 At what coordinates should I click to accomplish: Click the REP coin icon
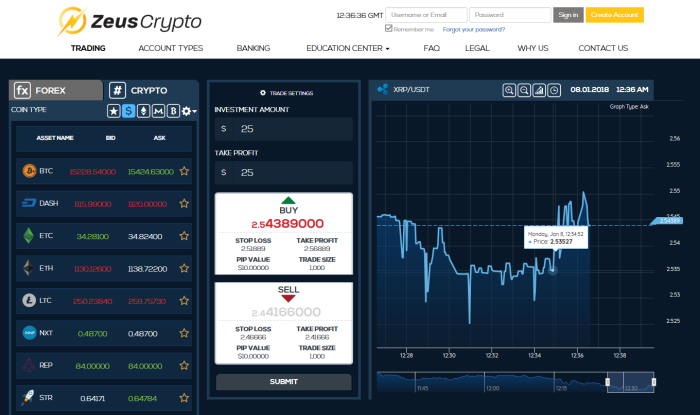point(29,365)
